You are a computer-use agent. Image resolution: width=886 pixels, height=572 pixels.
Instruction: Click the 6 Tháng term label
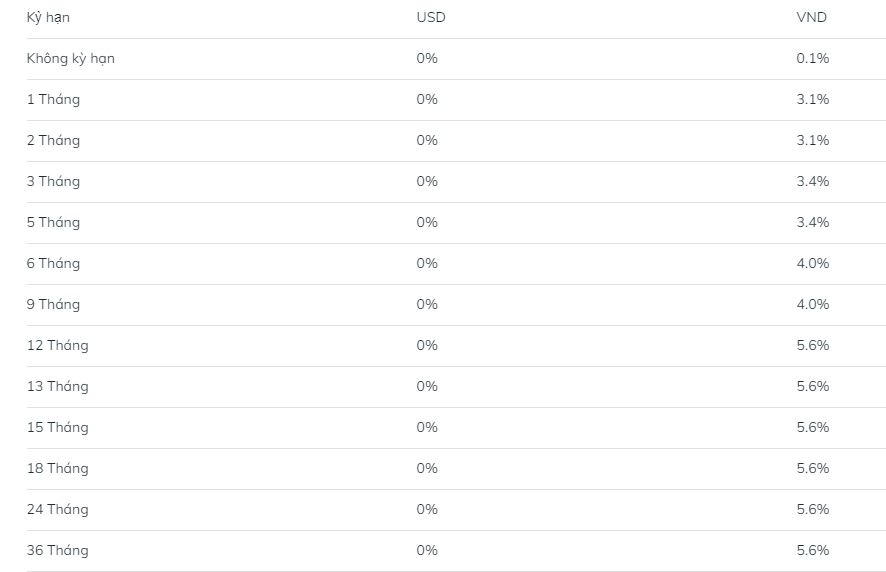tap(53, 264)
